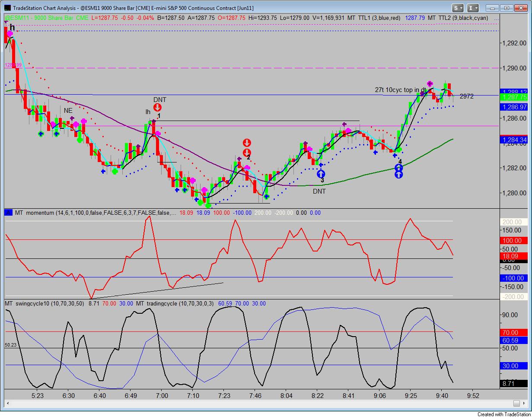Click the 5:23 time axis label
Image resolution: width=532 pixels, height=417 pixels.
[38, 395]
